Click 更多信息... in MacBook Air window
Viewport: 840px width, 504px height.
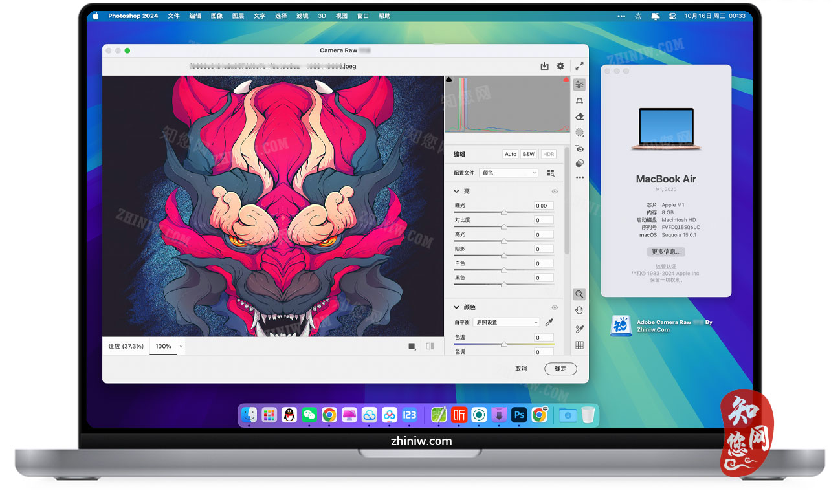[x=665, y=252]
